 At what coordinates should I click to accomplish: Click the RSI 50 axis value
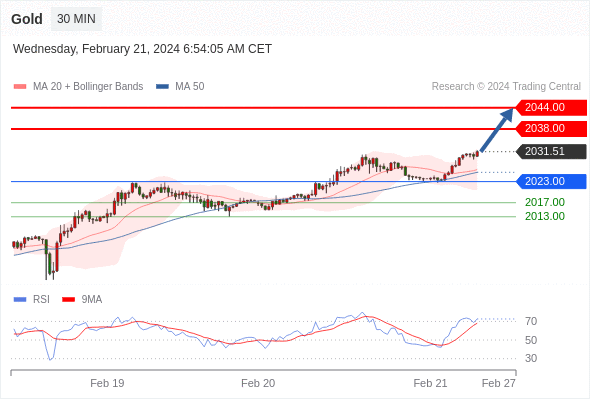[x=531, y=340]
